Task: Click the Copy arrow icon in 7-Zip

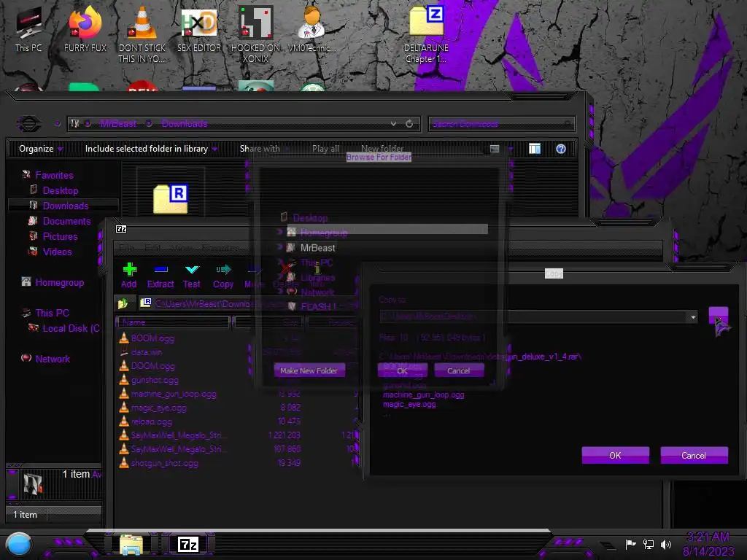Action: coord(223,275)
